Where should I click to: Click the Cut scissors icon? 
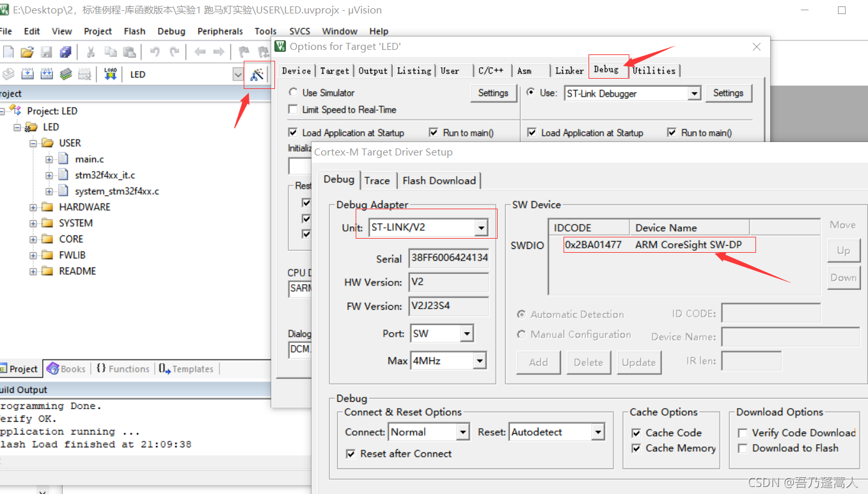91,52
